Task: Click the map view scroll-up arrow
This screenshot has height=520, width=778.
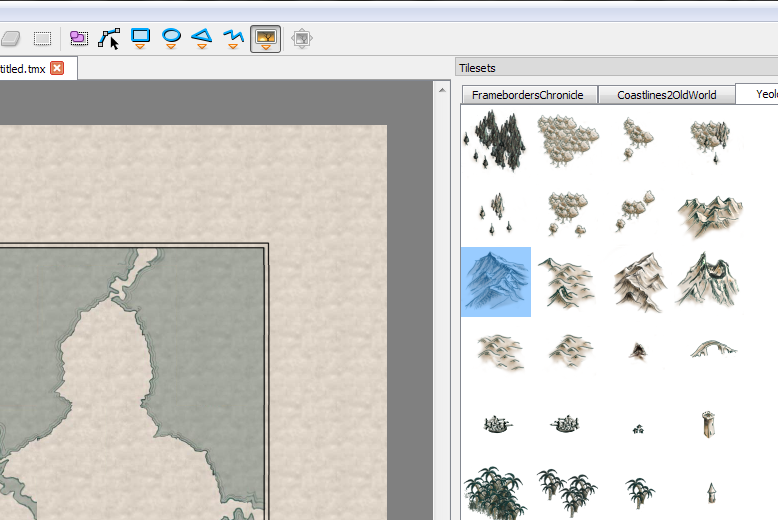Action: click(x=442, y=90)
